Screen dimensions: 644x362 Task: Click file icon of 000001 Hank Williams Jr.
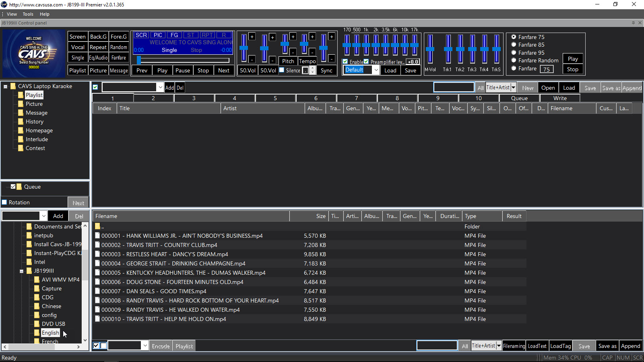click(x=97, y=236)
